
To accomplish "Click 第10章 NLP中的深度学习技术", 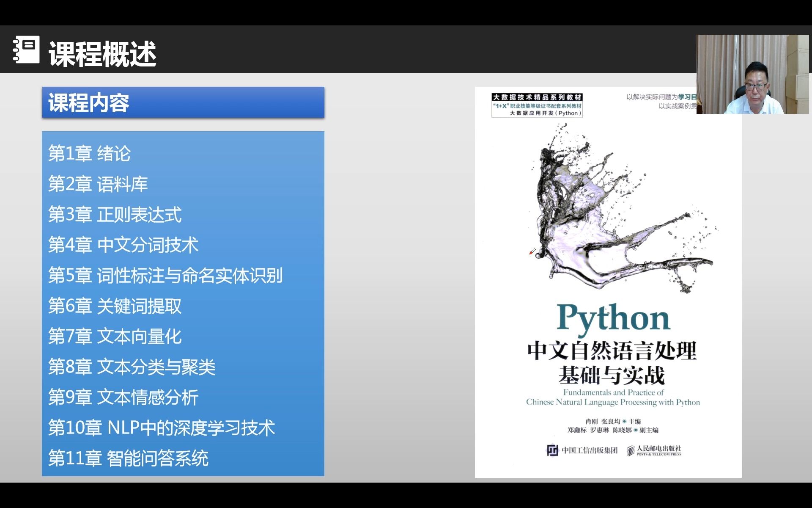I will pyautogui.click(x=162, y=428).
